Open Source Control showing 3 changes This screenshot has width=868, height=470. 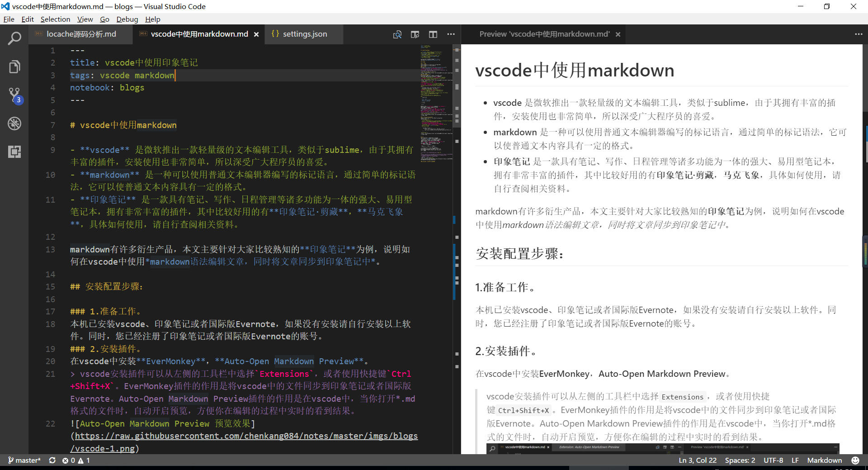13,95
